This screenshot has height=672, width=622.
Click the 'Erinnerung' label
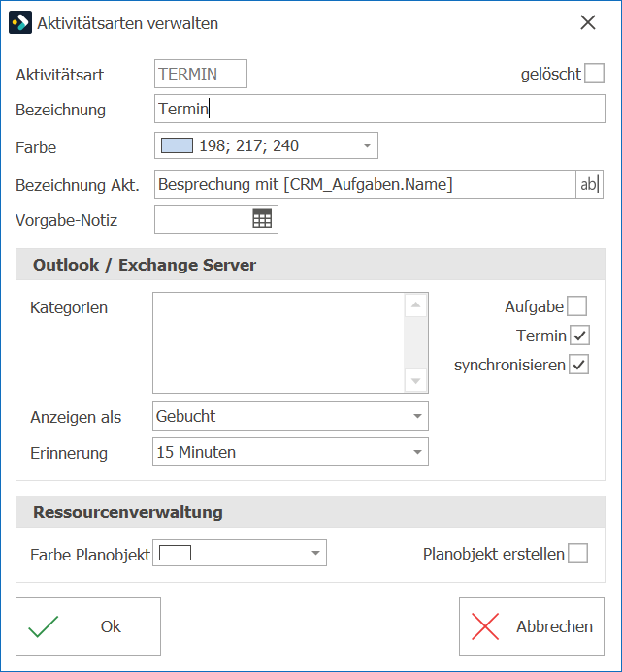pyautogui.click(x=69, y=453)
